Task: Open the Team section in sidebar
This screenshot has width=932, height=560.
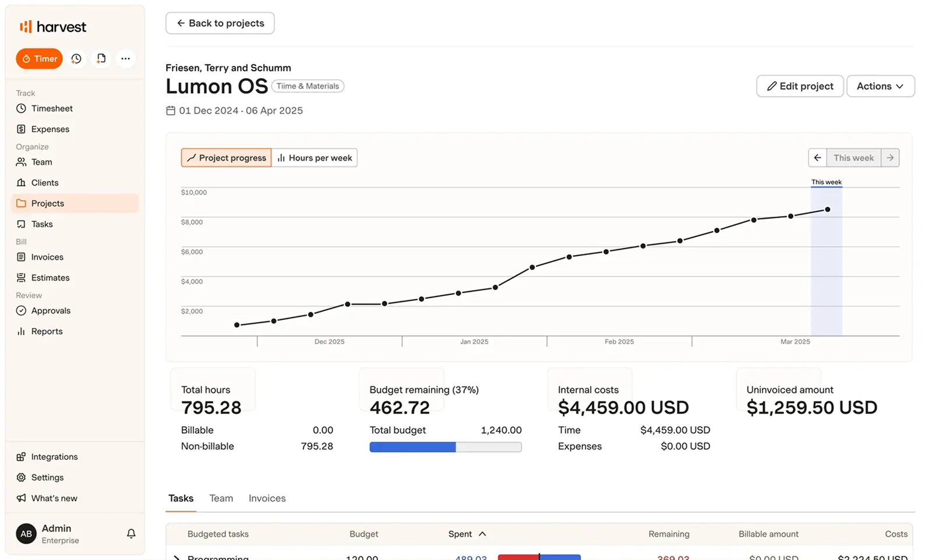Action: [75, 162]
